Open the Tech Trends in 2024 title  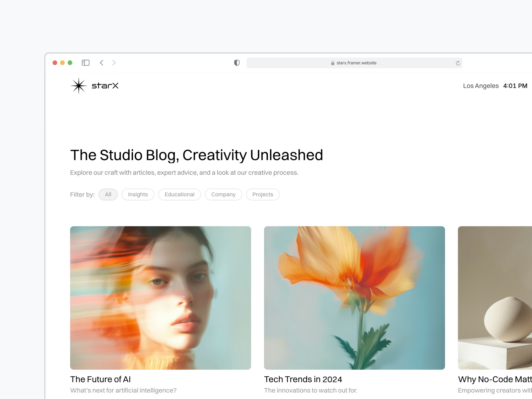point(303,379)
